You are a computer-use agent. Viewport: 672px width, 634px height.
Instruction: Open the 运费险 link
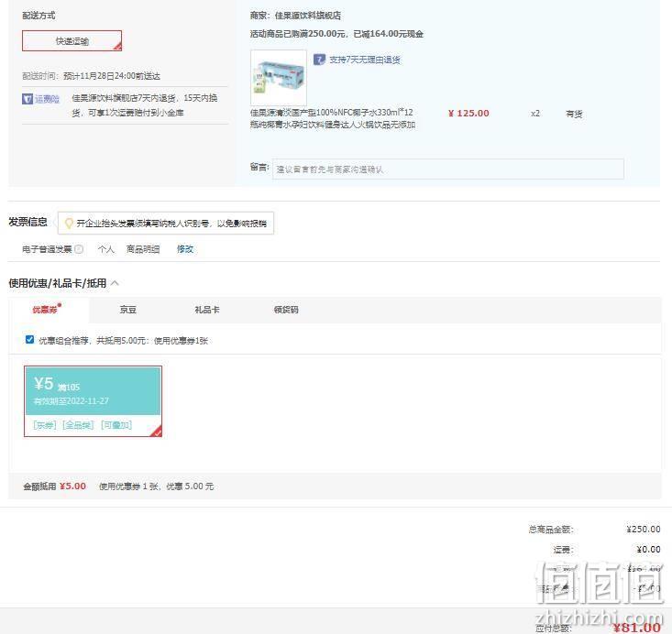[47, 99]
